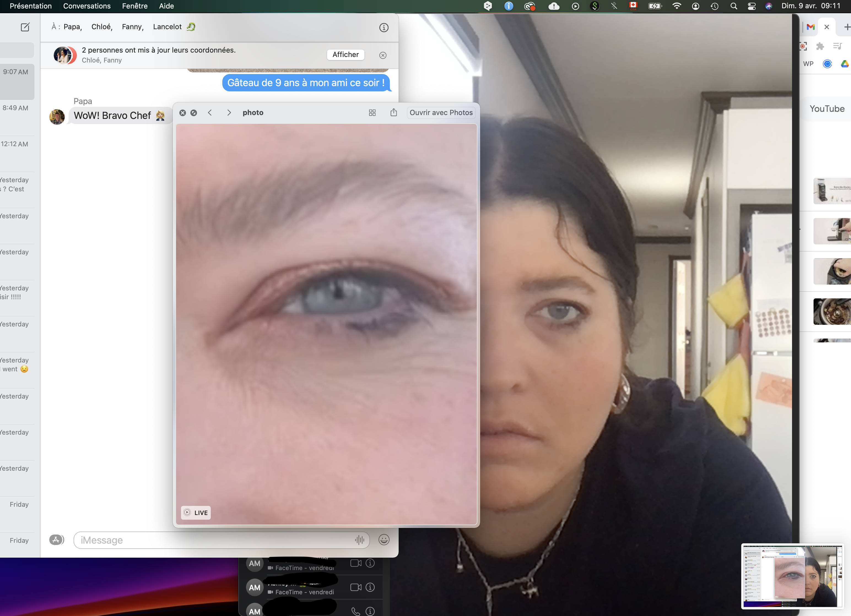Click the compose new message icon

click(x=25, y=27)
